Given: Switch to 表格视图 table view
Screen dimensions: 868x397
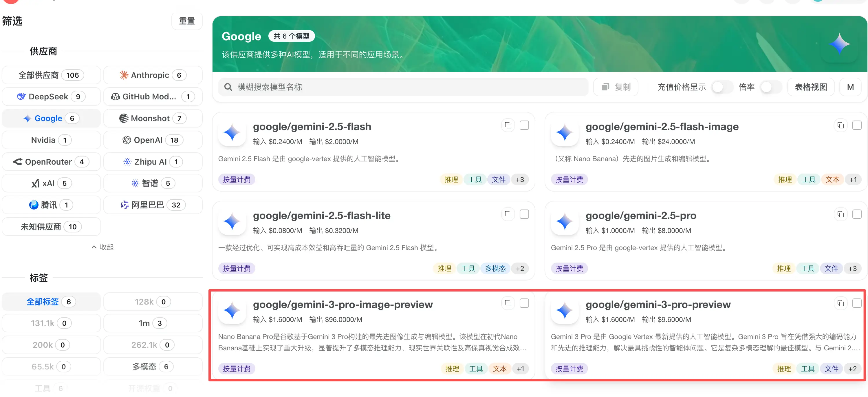Looking at the screenshot, I should tap(810, 87).
